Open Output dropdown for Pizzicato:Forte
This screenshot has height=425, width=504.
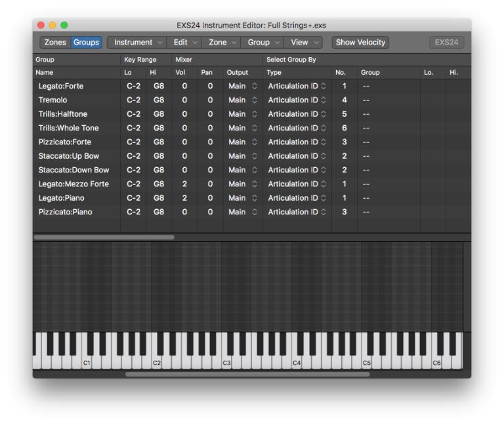pyautogui.click(x=243, y=142)
